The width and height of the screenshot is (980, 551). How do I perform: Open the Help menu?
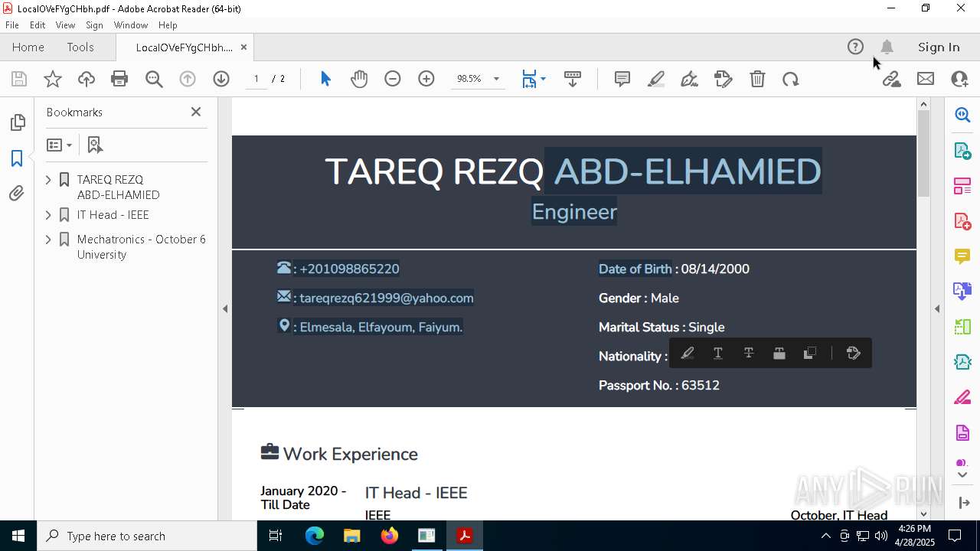[168, 24]
